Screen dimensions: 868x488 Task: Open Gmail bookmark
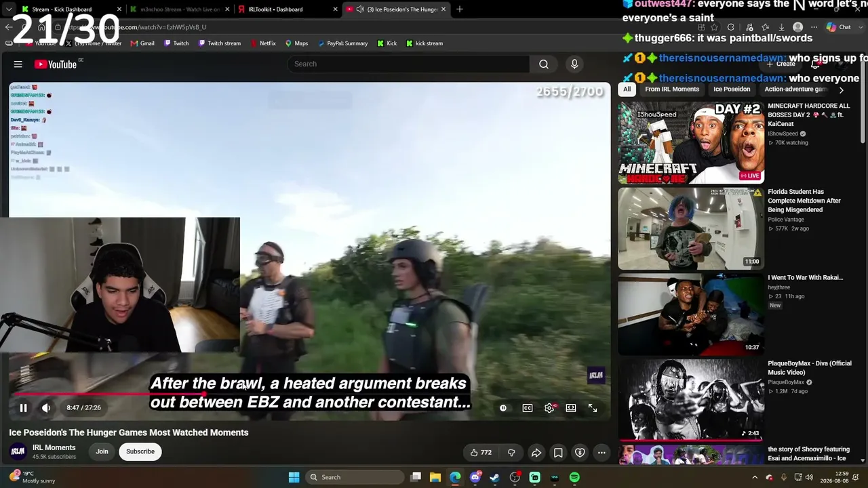click(x=142, y=43)
